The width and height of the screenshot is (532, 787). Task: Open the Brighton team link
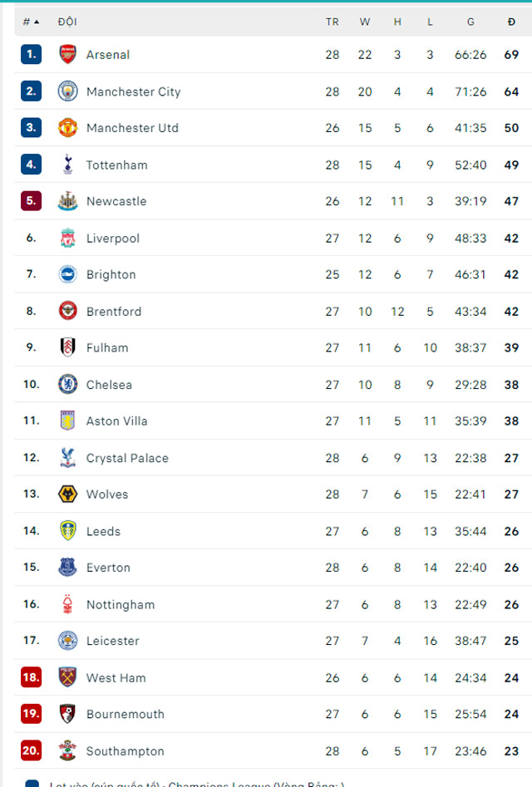[x=111, y=275]
